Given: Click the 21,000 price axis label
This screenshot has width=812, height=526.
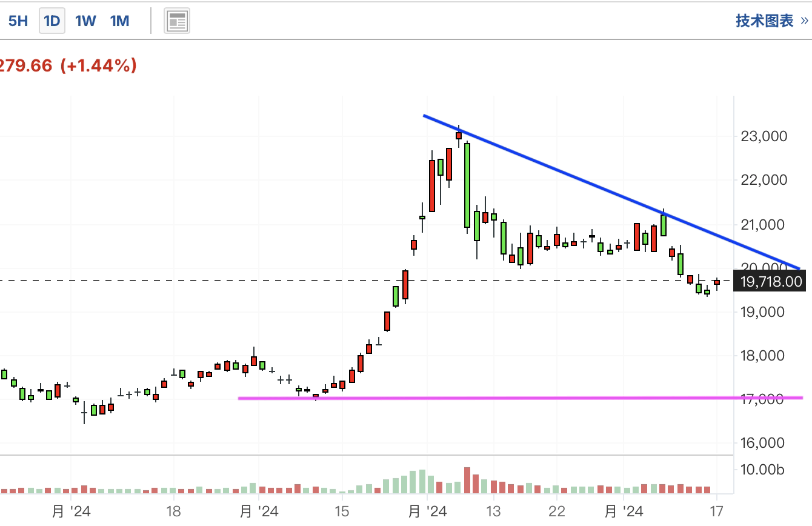Looking at the screenshot, I should pos(764,225).
